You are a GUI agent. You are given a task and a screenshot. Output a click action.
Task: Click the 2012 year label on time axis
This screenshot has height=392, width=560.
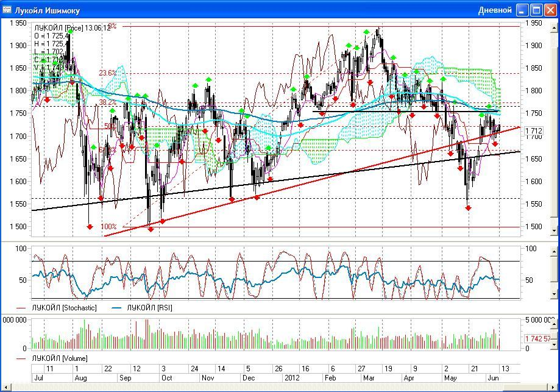click(x=292, y=378)
